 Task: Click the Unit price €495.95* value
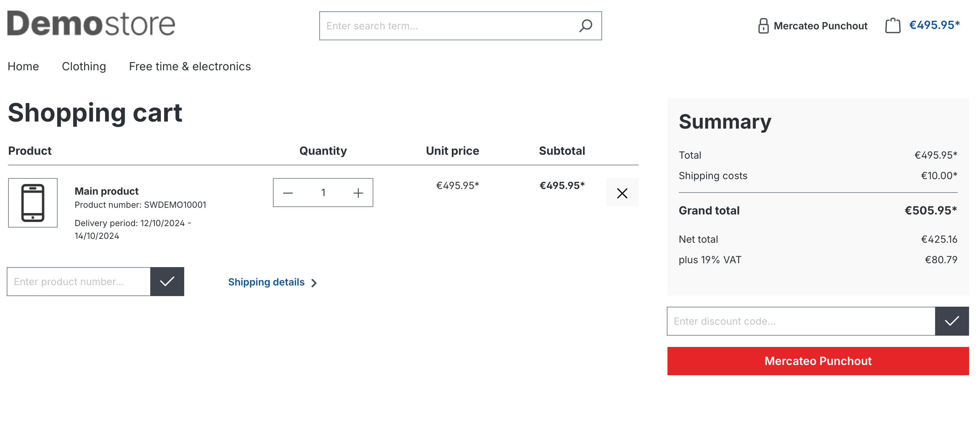[x=457, y=185]
